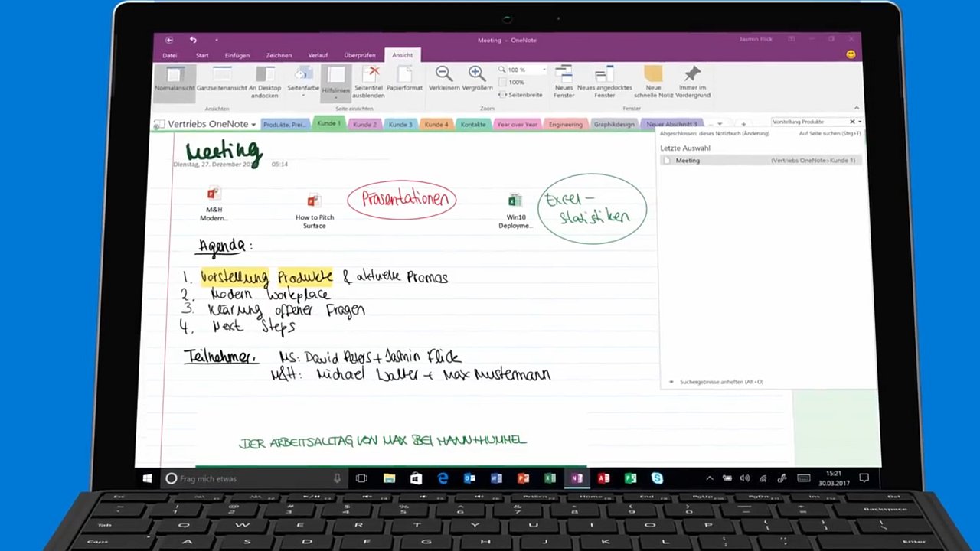Screen dimensions: 980x551
Task: Open Excel from the taskbar
Action: (x=550, y=478)
